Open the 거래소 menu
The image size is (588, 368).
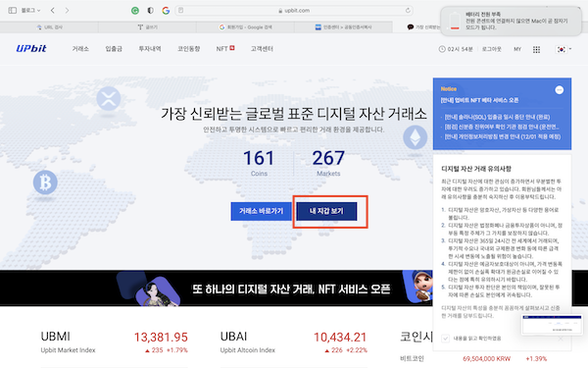[80, 49]
